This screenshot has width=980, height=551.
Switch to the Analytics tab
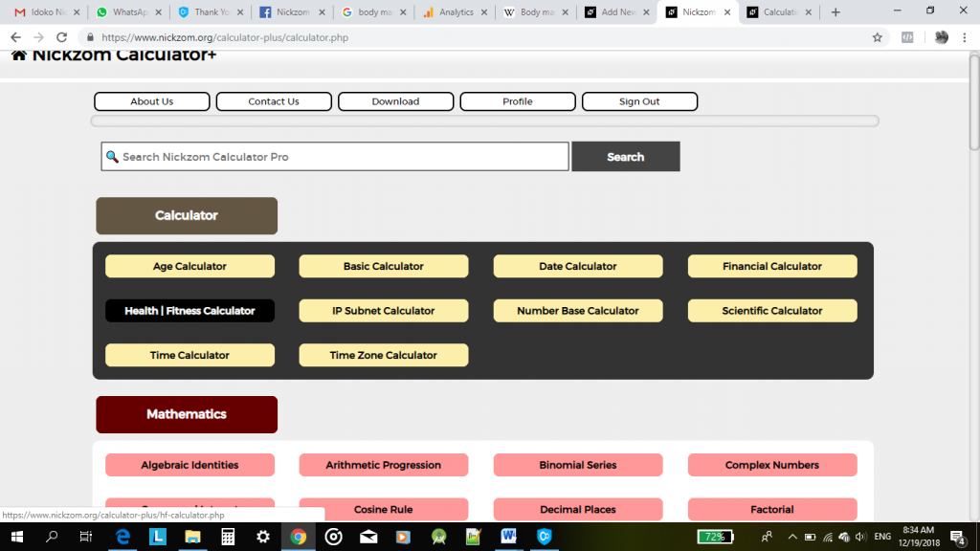455,11
